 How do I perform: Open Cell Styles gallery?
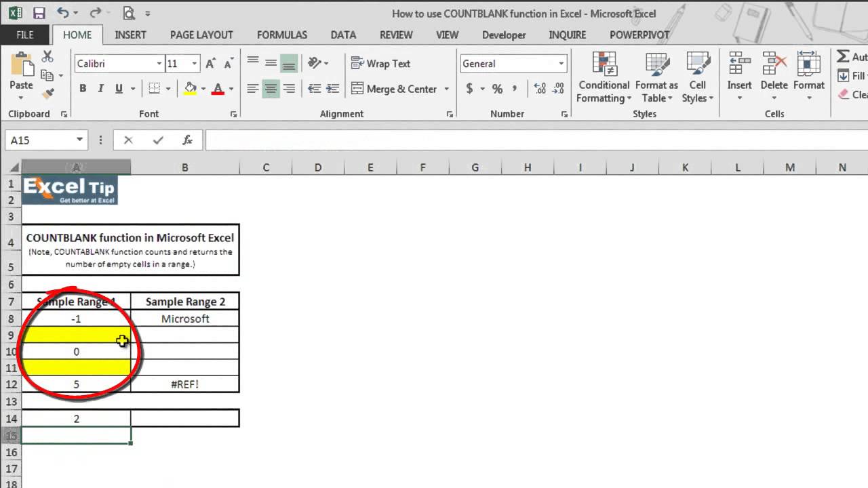point(698,77)
